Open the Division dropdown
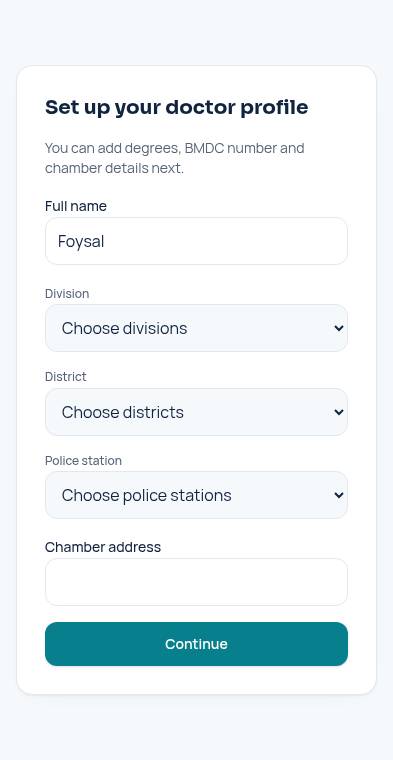The image size is (393, 760). coord(196,328)
